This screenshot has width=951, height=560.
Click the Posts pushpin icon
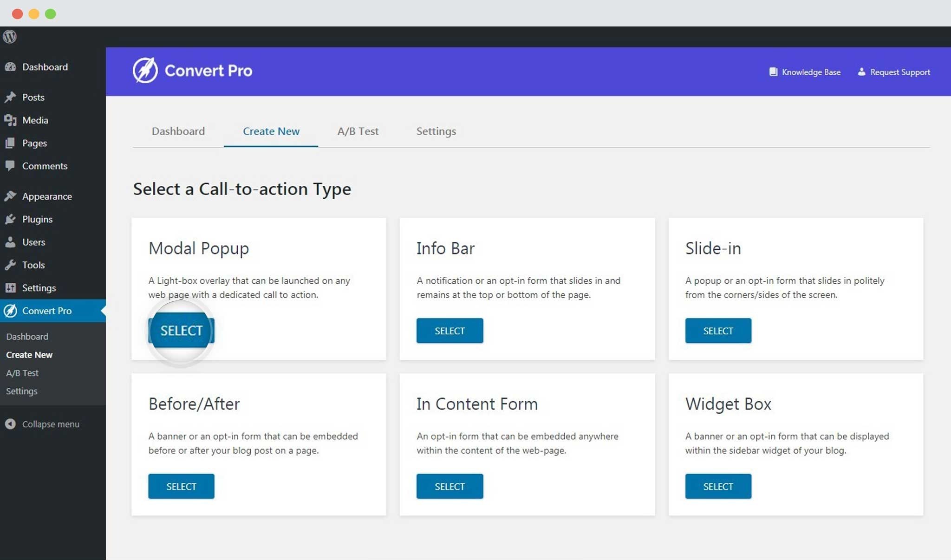coord(10,97)
